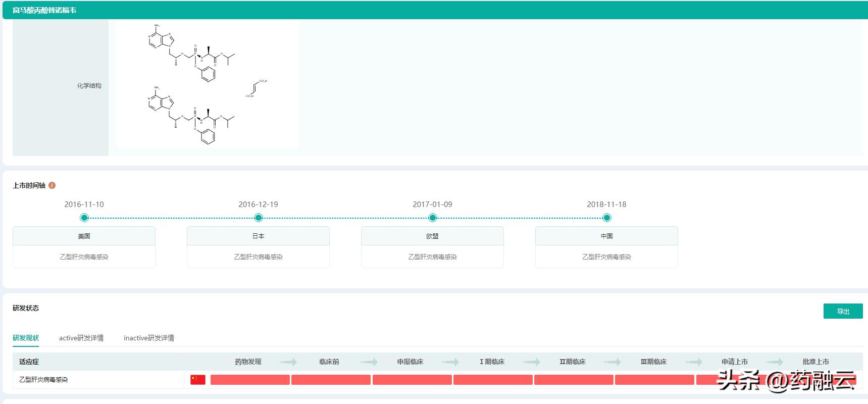Click the 日本 timeline card header
868x404 pixels.
259,236
